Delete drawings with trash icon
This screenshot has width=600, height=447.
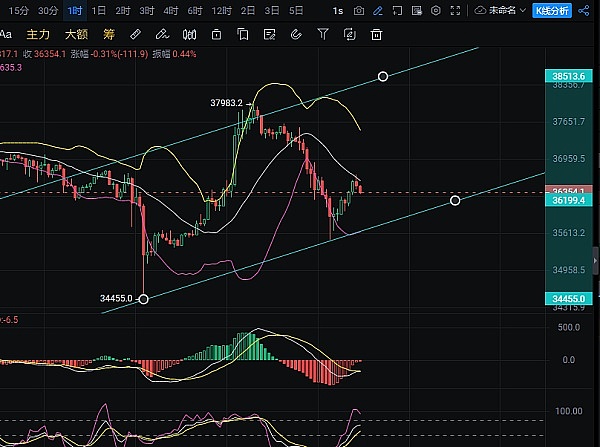tap(376, 34)
